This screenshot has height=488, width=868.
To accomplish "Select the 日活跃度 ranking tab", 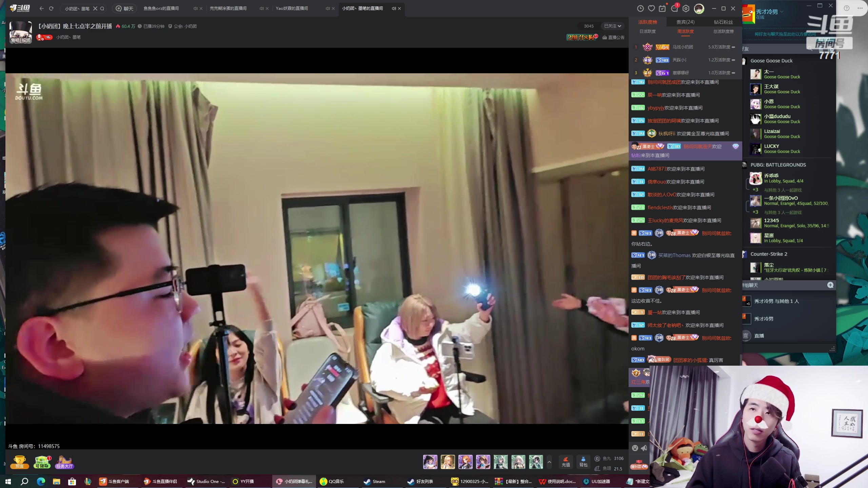I will (x=647, y=32).
